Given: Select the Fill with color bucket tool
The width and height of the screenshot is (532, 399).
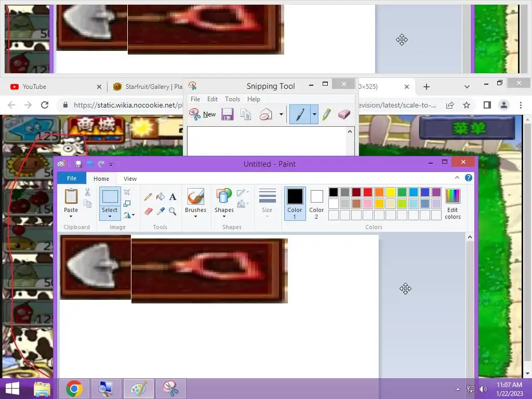Looking at the screenshot, I should click(160, 196).
